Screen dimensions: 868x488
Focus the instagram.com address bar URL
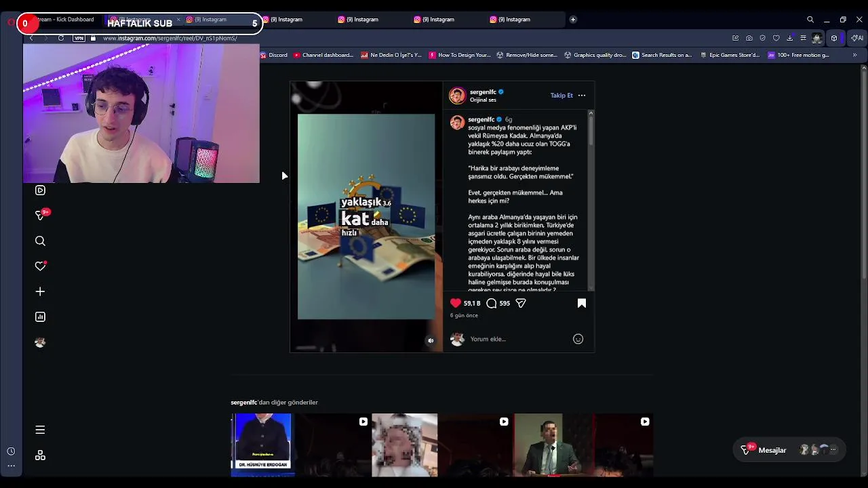click(170, 38)
